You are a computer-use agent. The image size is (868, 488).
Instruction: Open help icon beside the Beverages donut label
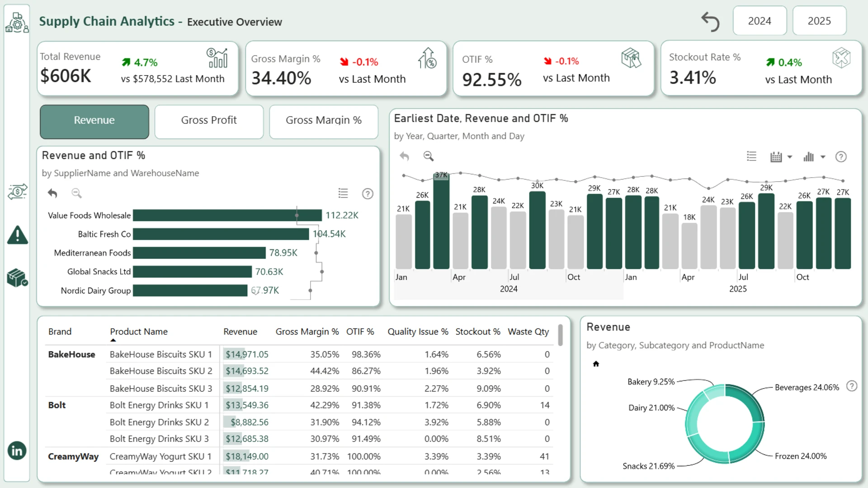coord(852,386)
